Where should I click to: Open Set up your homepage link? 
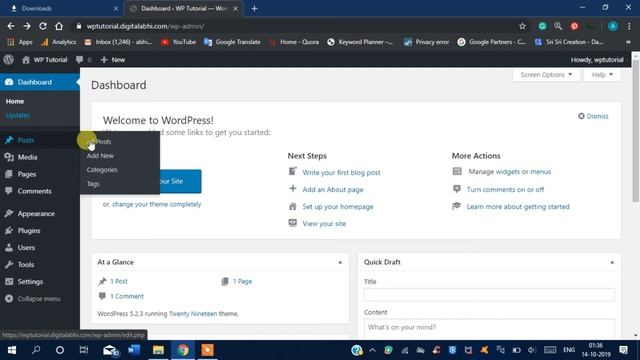click(338, 207)
